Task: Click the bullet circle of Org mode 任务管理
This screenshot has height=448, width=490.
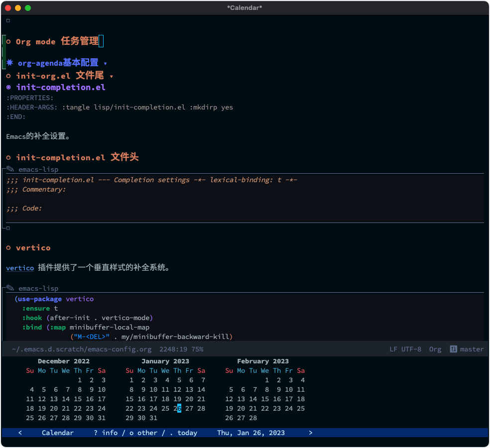Action: click(8, 41)
